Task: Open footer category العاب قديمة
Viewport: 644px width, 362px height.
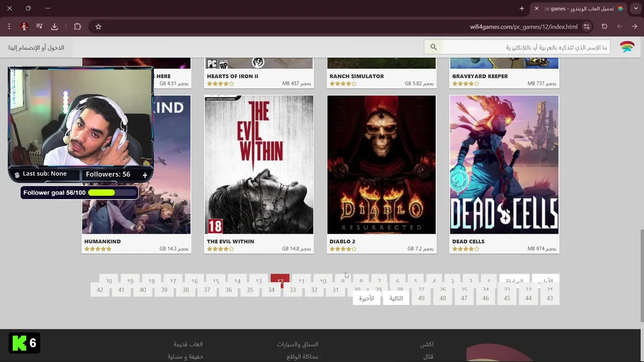Action: [188, 344]
